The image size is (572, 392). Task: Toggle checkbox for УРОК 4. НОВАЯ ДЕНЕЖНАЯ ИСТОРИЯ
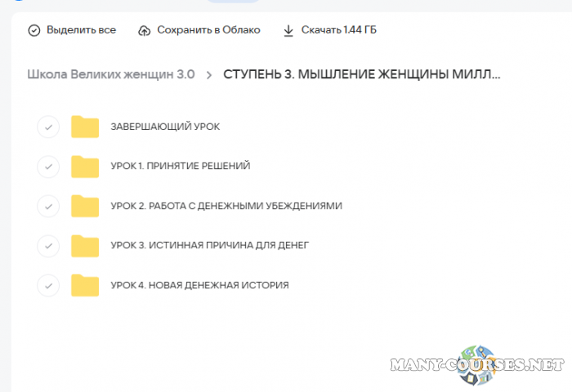pos(48,285)
